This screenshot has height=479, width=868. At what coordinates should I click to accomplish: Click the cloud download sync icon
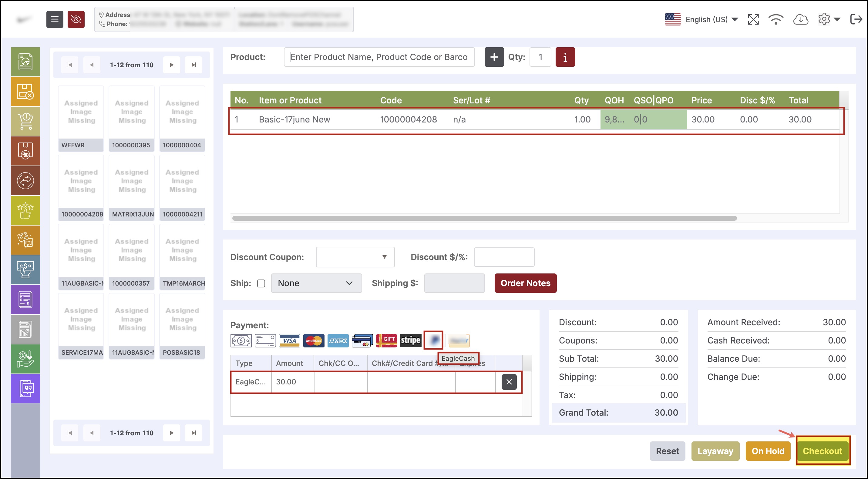pos(800,19)
